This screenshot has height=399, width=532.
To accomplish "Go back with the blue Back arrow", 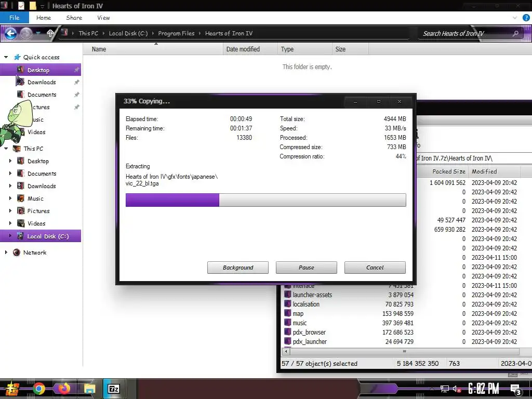I will pyautogui.click(x=10, y=33).
